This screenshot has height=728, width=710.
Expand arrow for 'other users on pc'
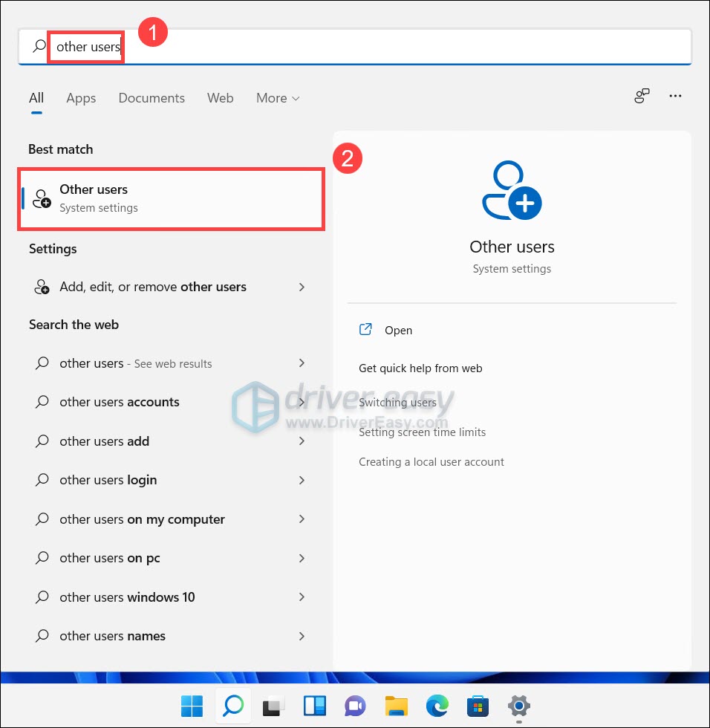[302, 558]
